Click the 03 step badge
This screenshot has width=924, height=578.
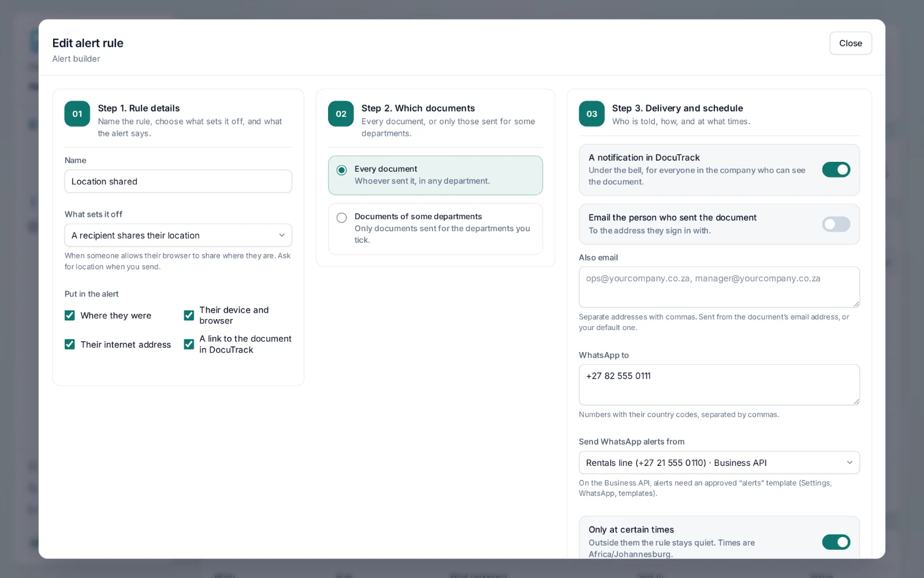click(x=591, y=114)
